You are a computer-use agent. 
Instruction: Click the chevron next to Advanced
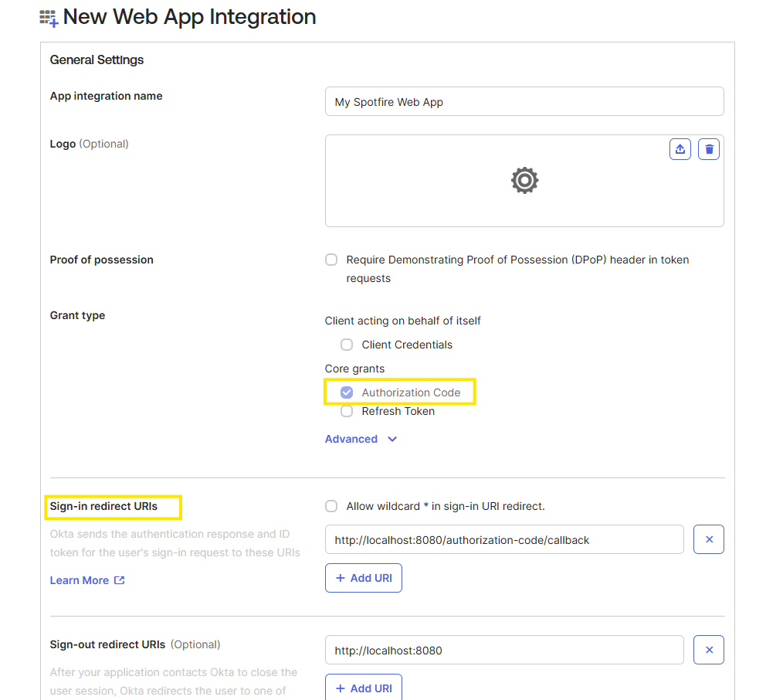[392, 439]
